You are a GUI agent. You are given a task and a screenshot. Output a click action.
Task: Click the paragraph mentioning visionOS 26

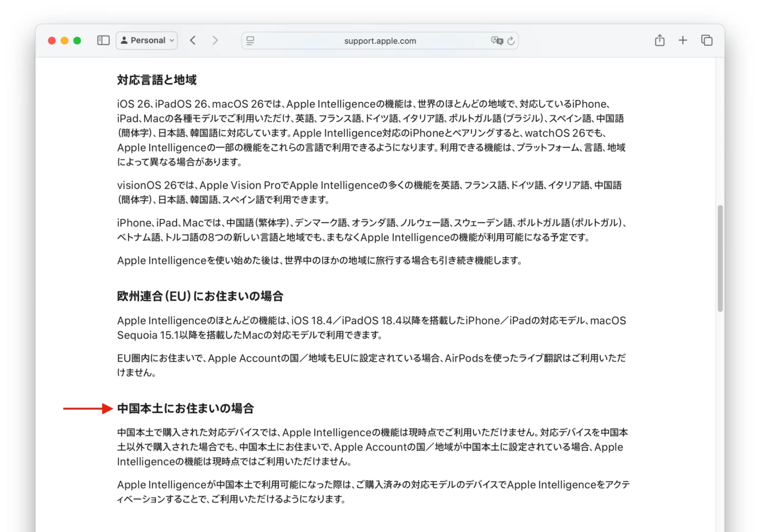tap(369, 192)
